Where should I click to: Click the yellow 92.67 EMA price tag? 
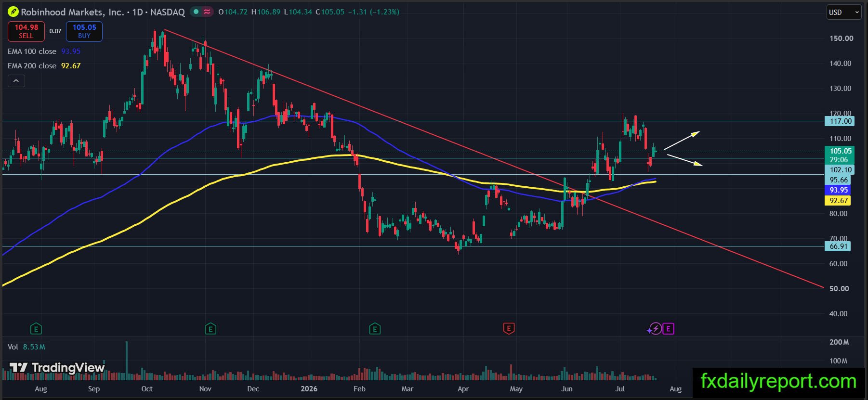pos(838,201)
